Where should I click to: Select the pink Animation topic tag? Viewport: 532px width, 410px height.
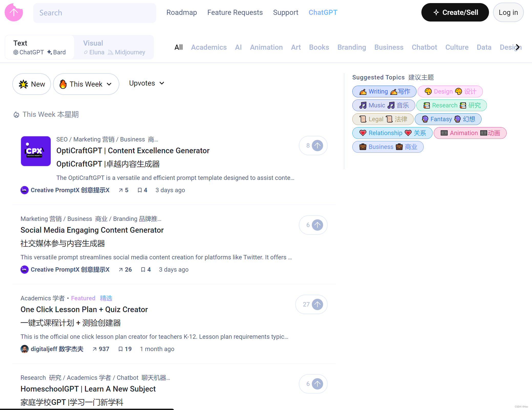point(470,133)
